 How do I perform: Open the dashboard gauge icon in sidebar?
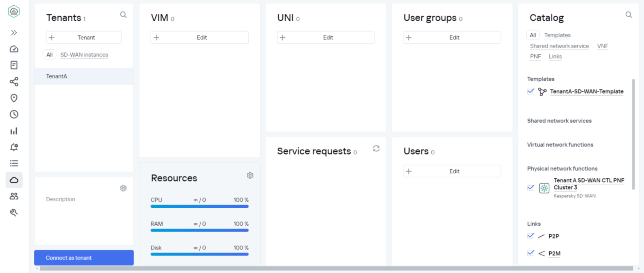[x=14, y=49]
